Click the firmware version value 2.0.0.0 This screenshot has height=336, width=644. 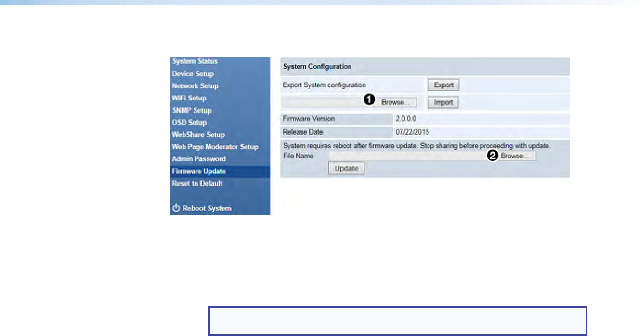pyautogui.click(x=406, y=119)
